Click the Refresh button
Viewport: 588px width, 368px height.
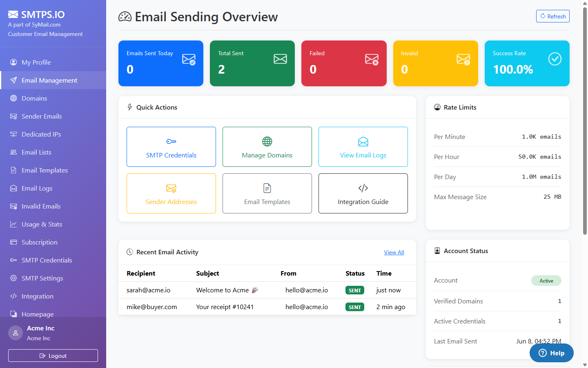pos(552,16)
